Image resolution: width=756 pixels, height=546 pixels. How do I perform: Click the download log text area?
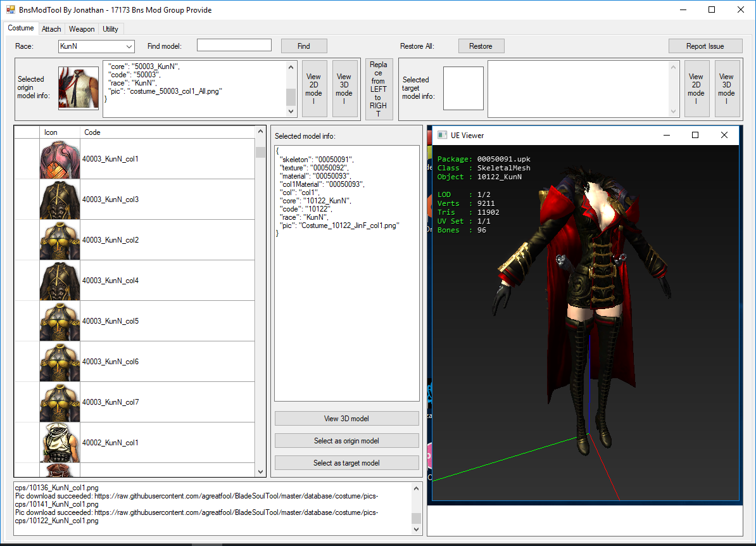pyautogui.click(x=218, y=509)
